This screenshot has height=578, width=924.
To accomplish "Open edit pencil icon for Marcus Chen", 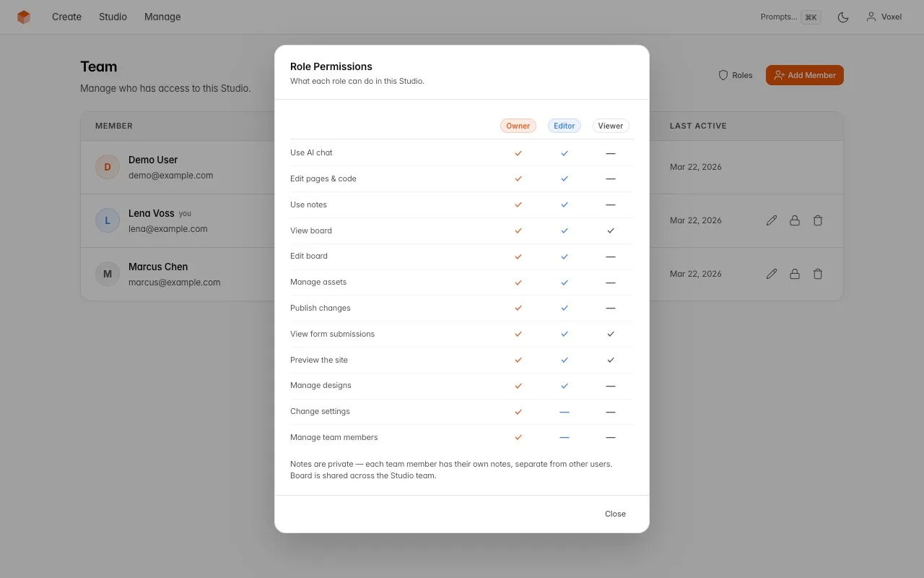I will [x=772, y=274].
